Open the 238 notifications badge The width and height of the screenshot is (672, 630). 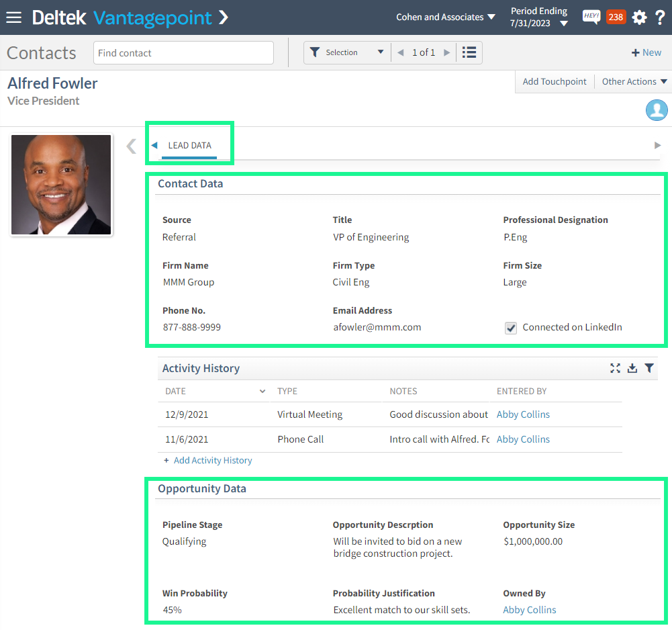[x=616, y=17]
